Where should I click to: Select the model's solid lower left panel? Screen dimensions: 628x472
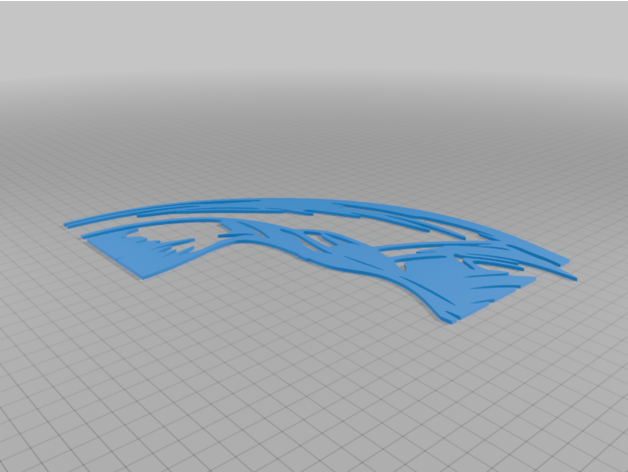150,260
